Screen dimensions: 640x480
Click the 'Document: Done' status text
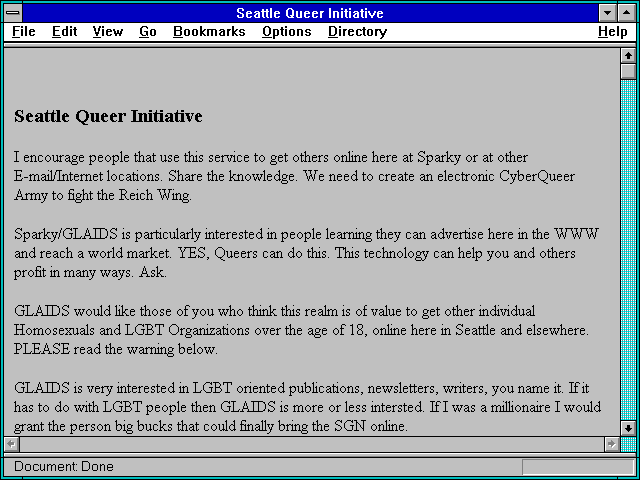tap(64, 466)
